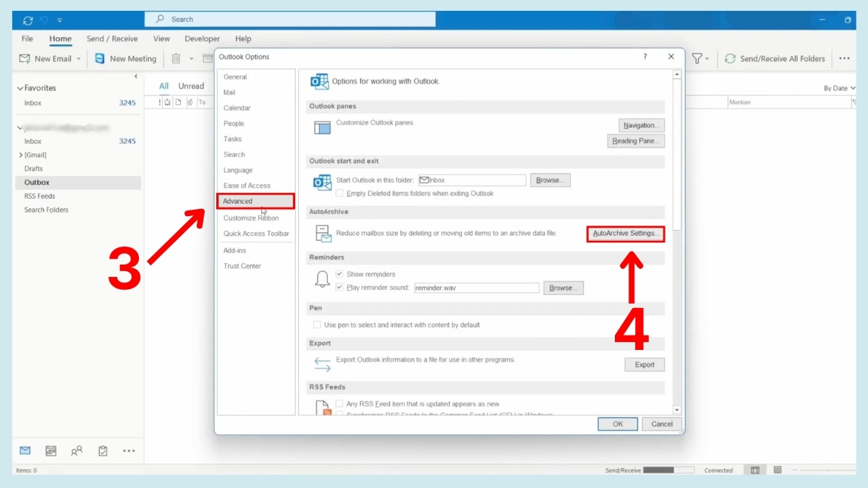Click the AutoArchive Settings button
The height and width of the screenshot is (488, 868).
click(x=626, y=234)
